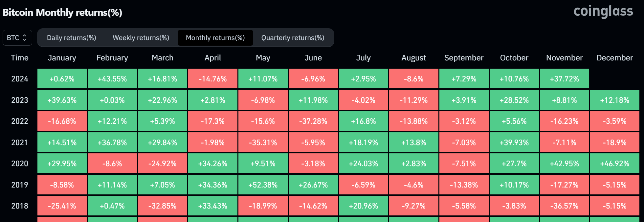644x222 pixels.
Task: Click the coinglass logo
Action: [603, 11]
